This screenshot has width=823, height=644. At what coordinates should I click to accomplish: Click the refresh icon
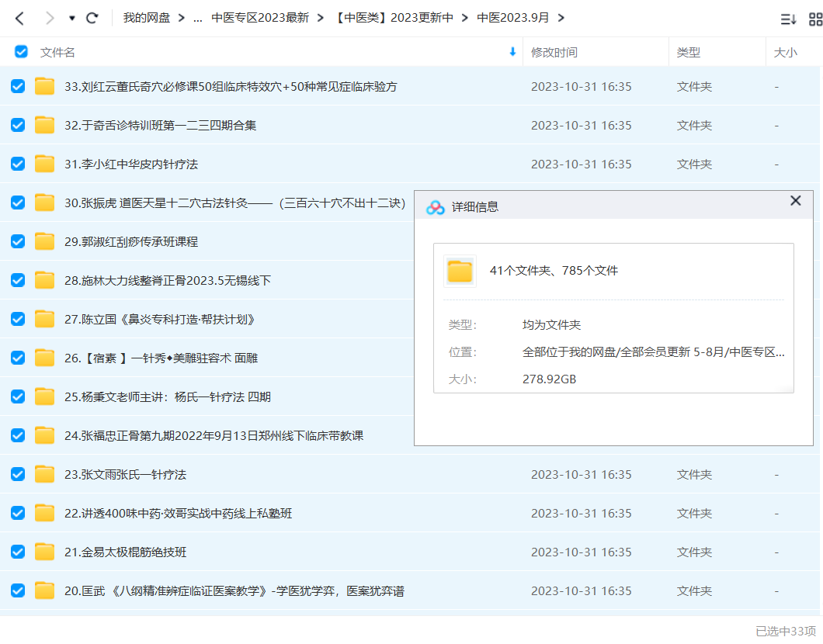coord(92,18)
